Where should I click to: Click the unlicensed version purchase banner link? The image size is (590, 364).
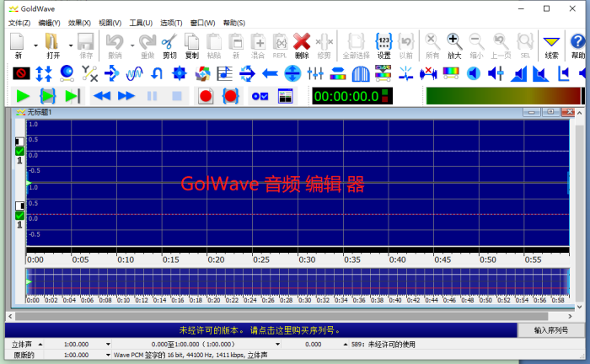click(260, 330)
